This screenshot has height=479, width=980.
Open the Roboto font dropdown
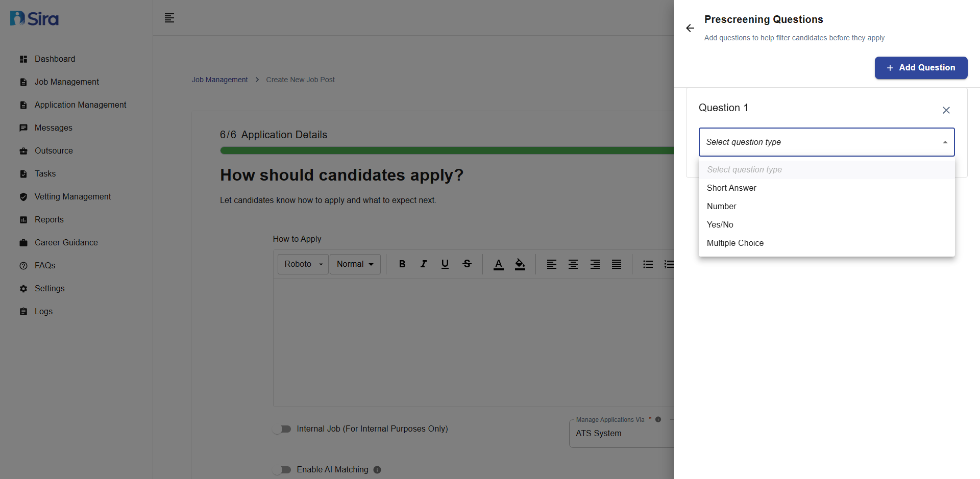coord(303,264)
